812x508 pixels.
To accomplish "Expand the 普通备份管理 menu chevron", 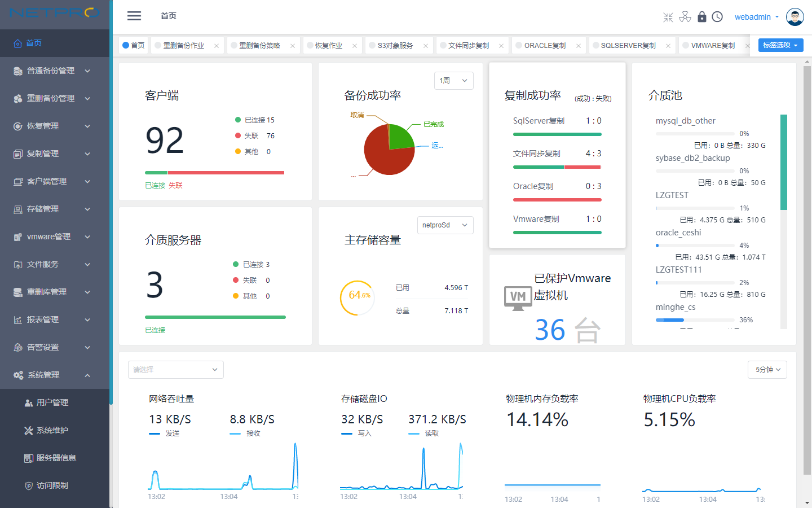I will (87, 71).
